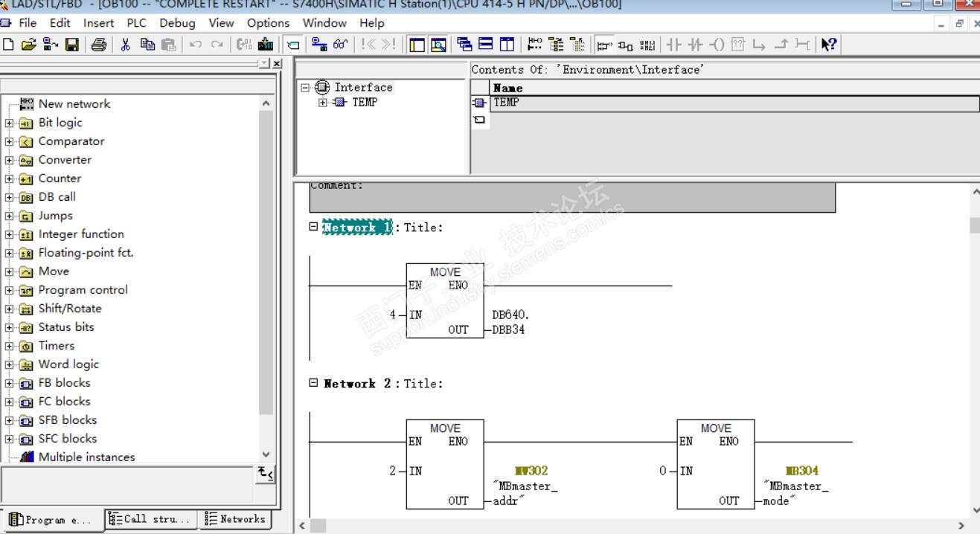This screenshot has height=534, width=980.
Task: Turn on Monitor with eyeglasses icon
Action: 340,45
